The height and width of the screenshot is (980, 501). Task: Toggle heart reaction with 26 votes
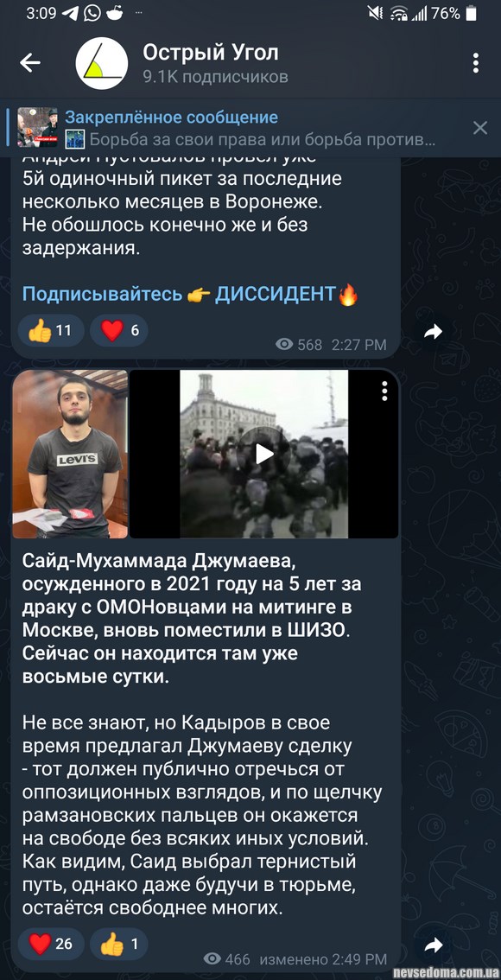(51, 944)
